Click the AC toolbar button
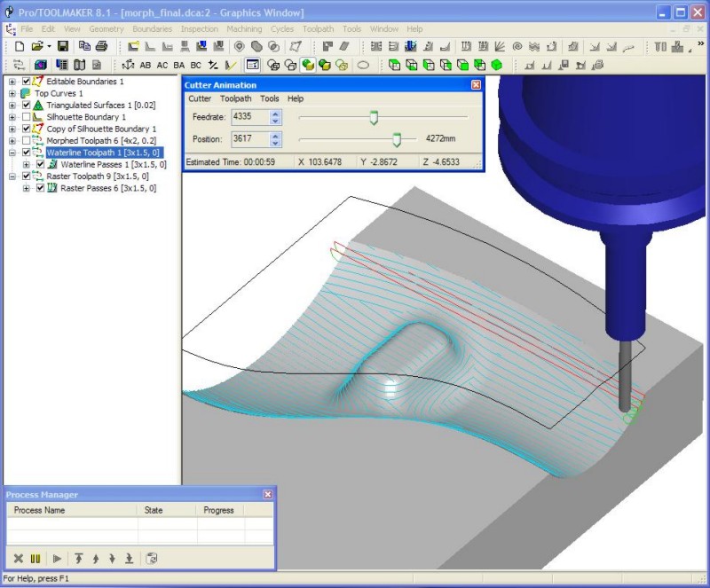 [x=162, y=65]
